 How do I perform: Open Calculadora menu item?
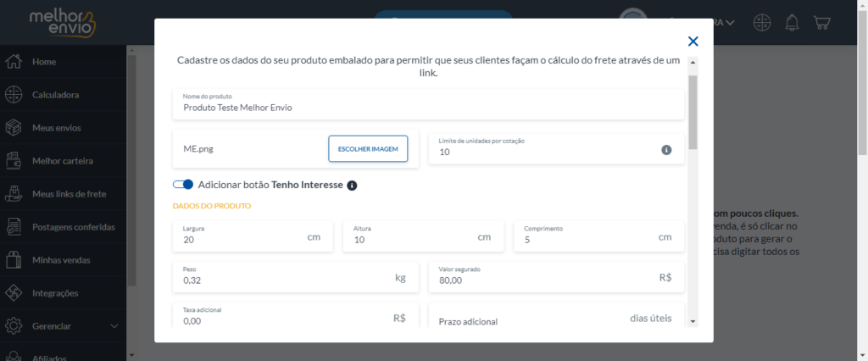tap(63, 95)
